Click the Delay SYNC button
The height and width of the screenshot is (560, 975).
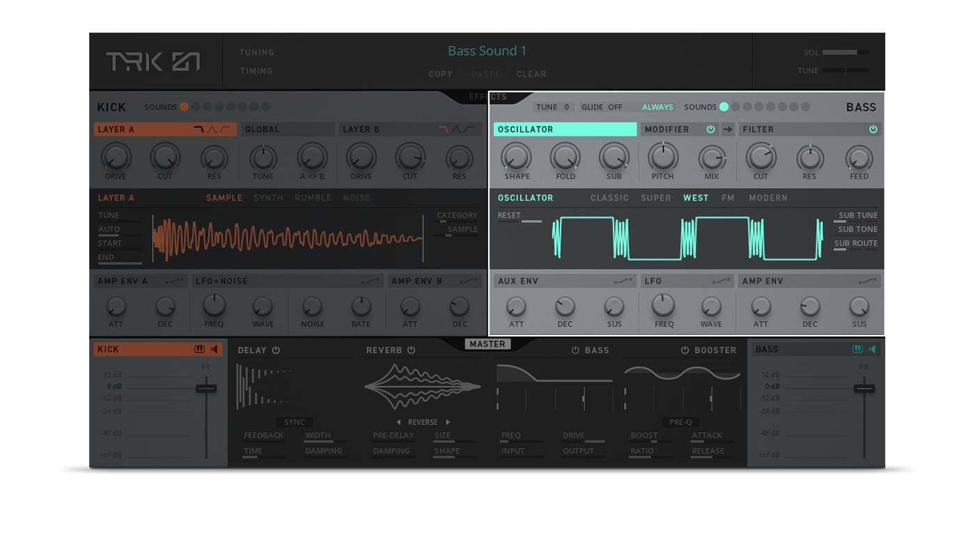pyautogui.click(x=295, y=422)
